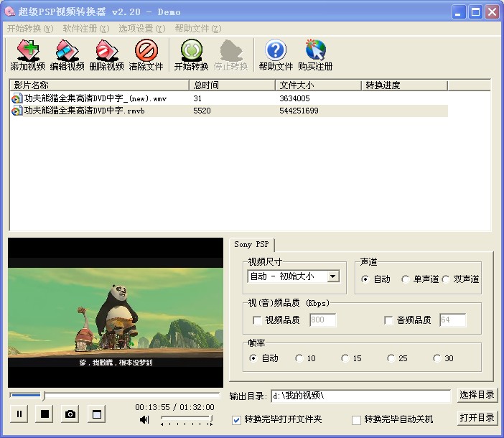Click the 输出目录 path field
This screenshot has height=438, width=504.
pyautogui.click(x=361, y=396)
